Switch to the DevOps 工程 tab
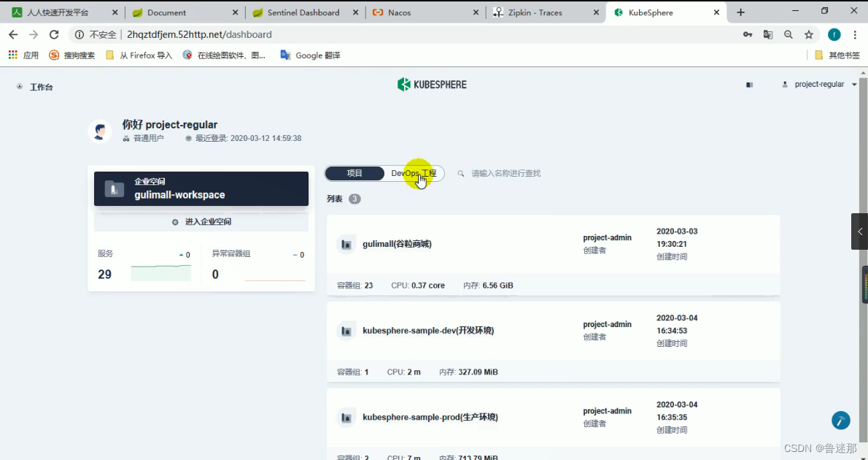 click(414, 174)
